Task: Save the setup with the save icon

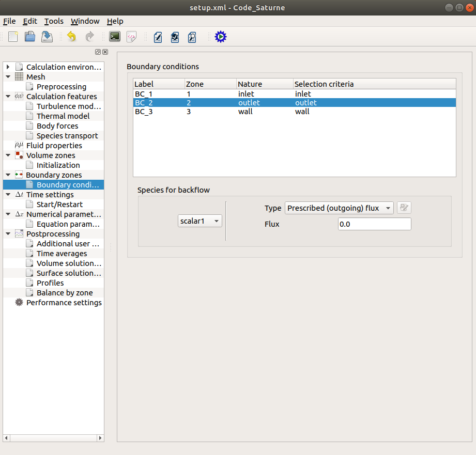Action: (47, 37)
